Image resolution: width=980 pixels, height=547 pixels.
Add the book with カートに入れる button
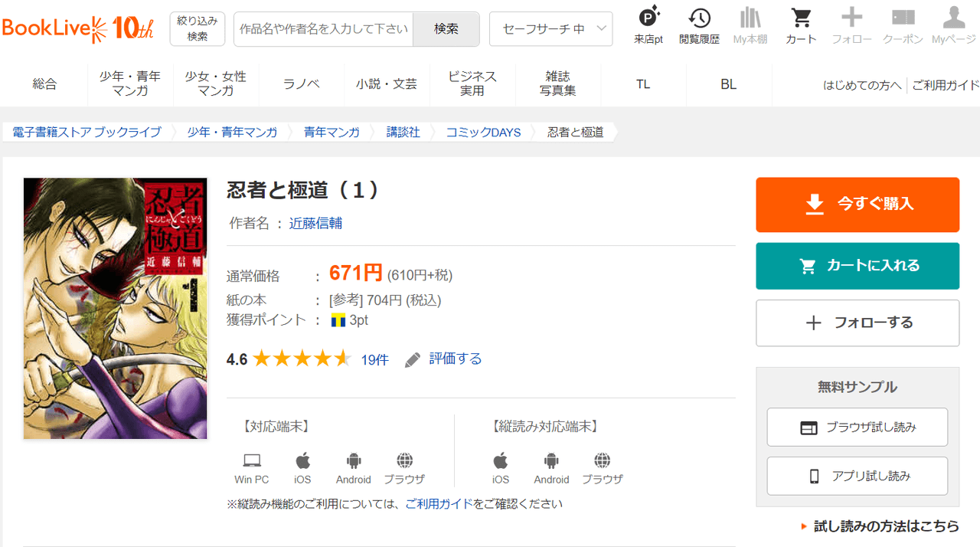tap(857, 266)
